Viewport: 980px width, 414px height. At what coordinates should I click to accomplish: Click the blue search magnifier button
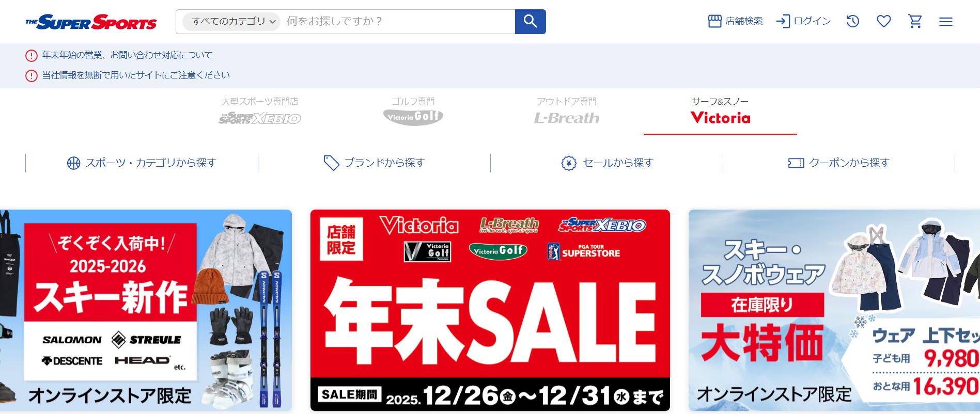coord(530,22)
